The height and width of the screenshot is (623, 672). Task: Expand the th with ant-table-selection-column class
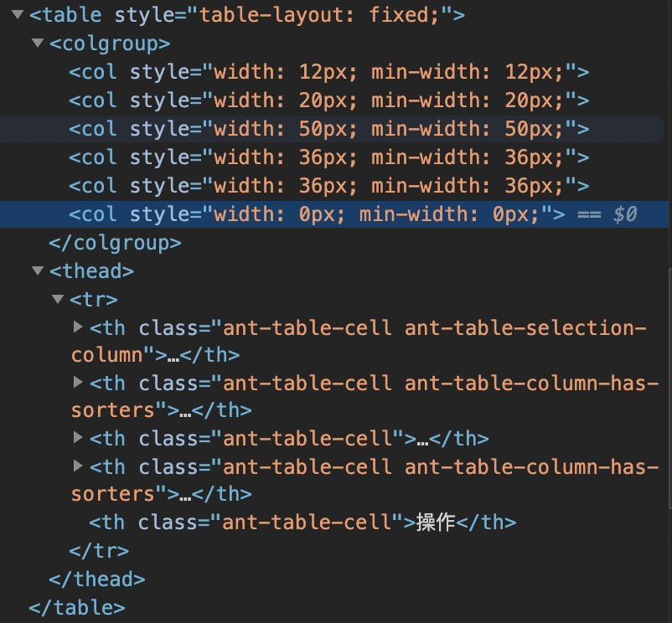point(77,327)
